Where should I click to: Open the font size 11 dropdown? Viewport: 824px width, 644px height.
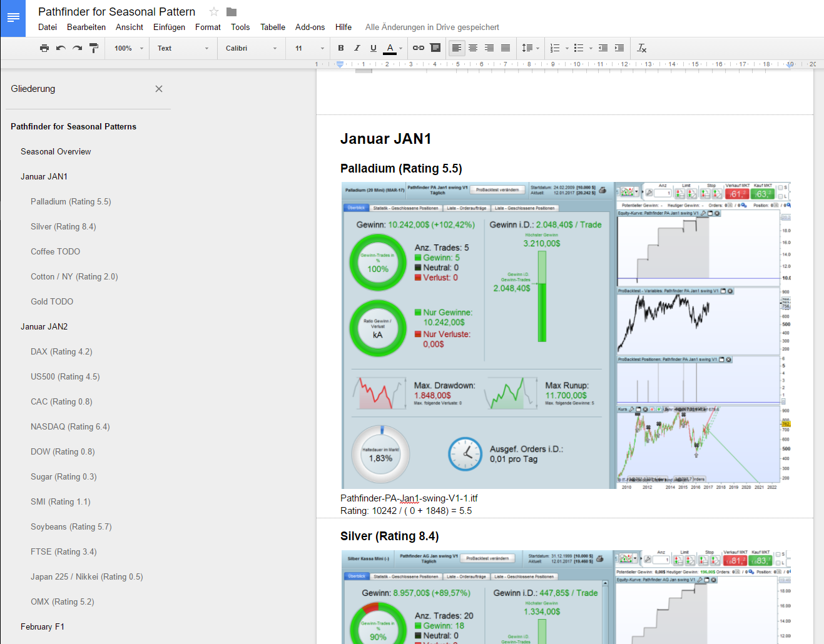[x=310, y=48]
